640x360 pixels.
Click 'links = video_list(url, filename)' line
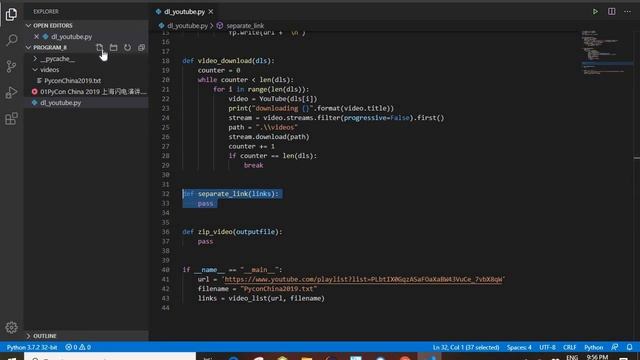tap(261, 298)
